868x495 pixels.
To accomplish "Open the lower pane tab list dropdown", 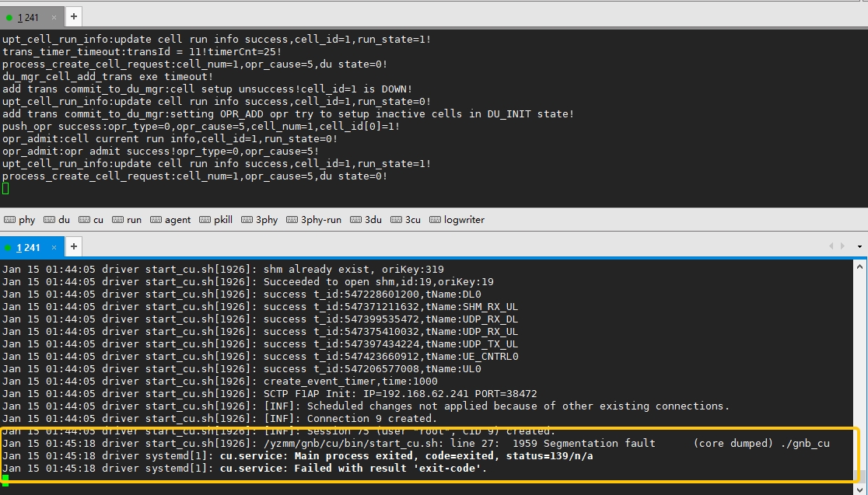I will coord(859,247).
